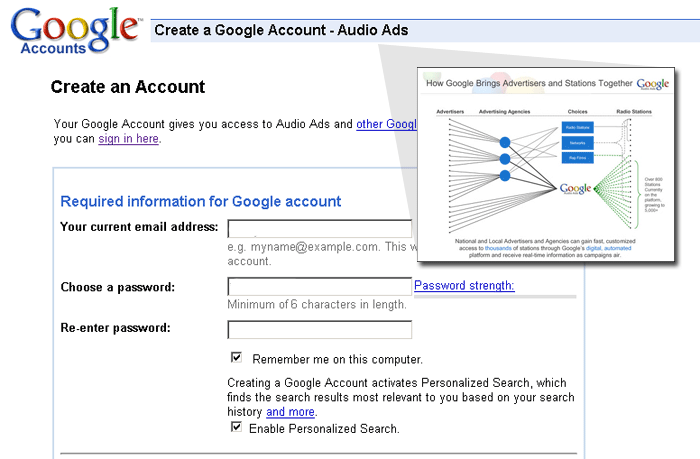Focus the 'Choose a password' field

click(320, 287)
